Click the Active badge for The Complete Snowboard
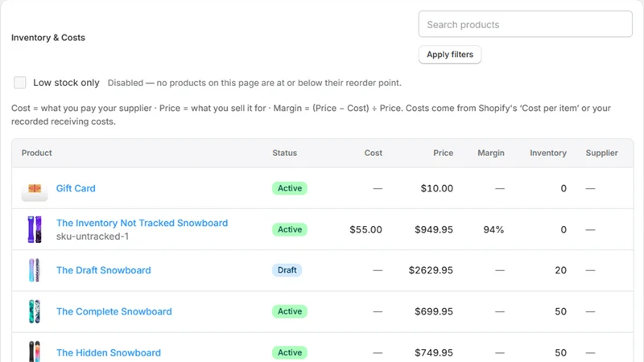 coord(290,311)
